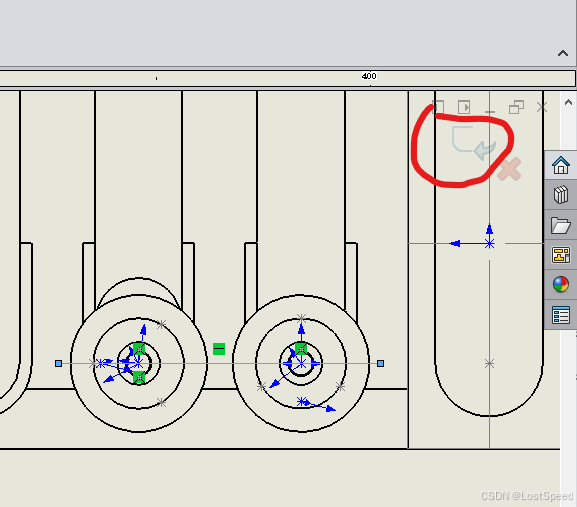Image resolution: width=577 pixels, height=507 pixels.
Task: Open the Custom Properties task pane tab
Action: pos(561,315)
